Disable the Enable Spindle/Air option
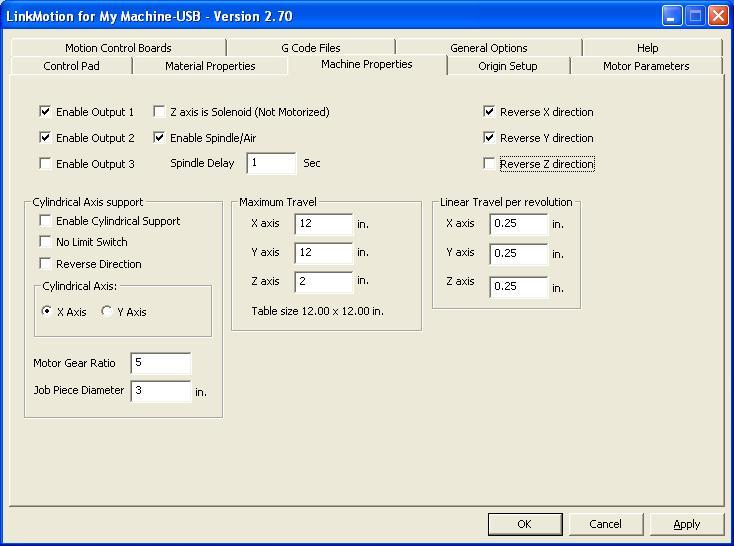734x546 pixels. [159, 138]
